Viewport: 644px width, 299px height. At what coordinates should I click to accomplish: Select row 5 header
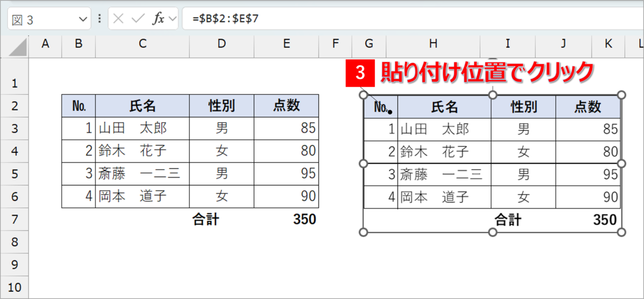[x=14, y=174]
